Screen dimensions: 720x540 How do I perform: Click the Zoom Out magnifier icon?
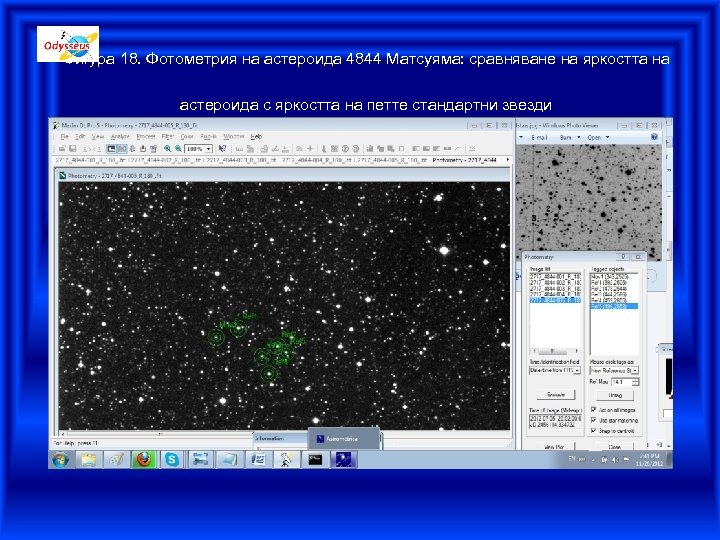(x=178, y=149)
